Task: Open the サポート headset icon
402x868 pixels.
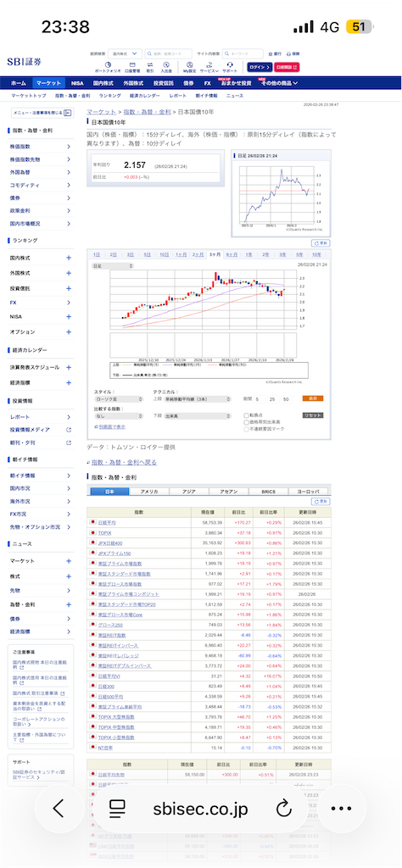Action: [x=230, y=67]
